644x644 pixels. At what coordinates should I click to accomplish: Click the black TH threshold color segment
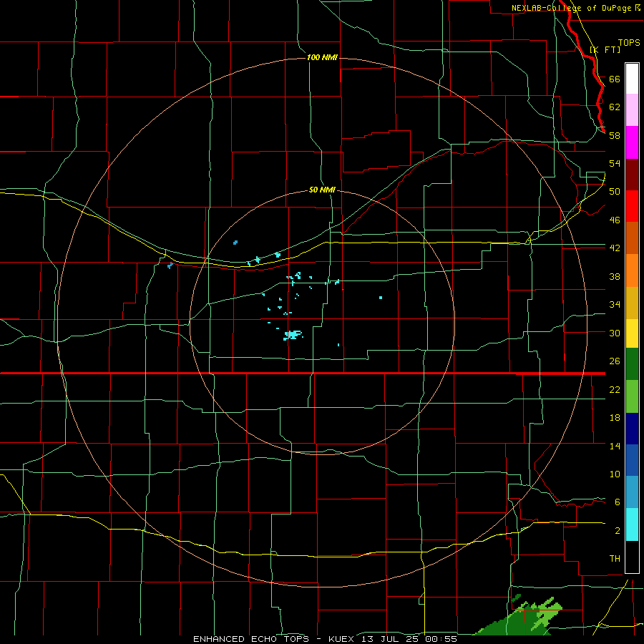[632, 557]
